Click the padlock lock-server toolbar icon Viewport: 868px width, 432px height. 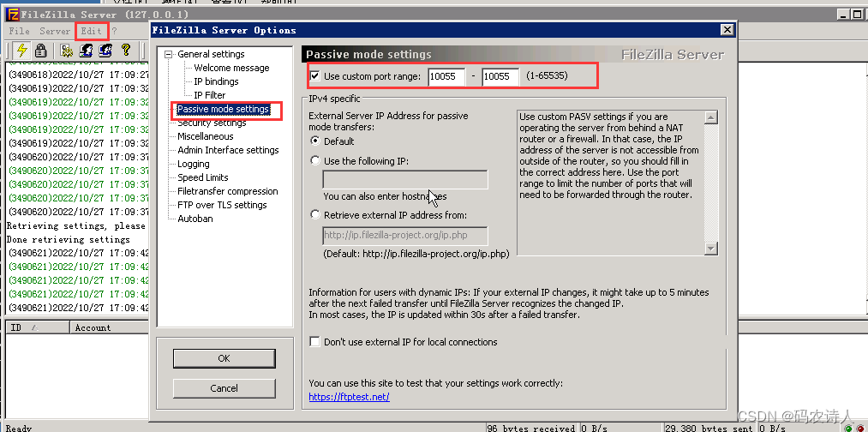[40, 51]
